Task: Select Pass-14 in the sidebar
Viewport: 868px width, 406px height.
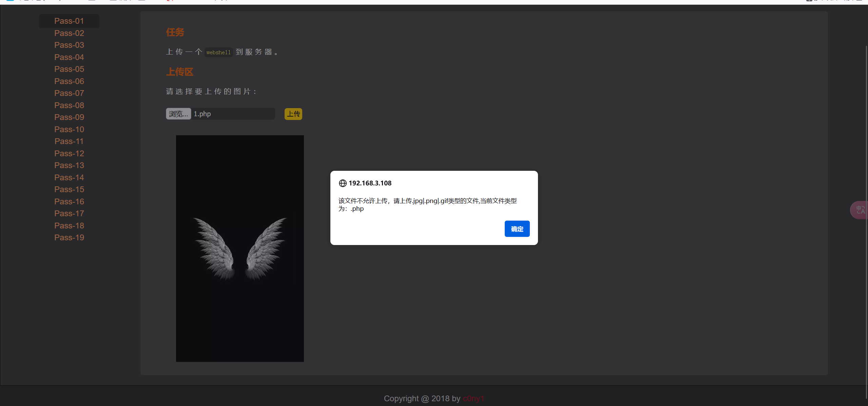Action: [x=69, y=178]
